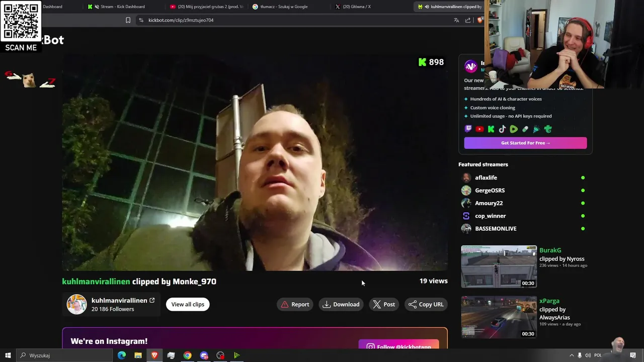Open the xParga clip thumbnail
Image resolution: width=644 pixels, height=362 pixels.
(x=499, y=317)
